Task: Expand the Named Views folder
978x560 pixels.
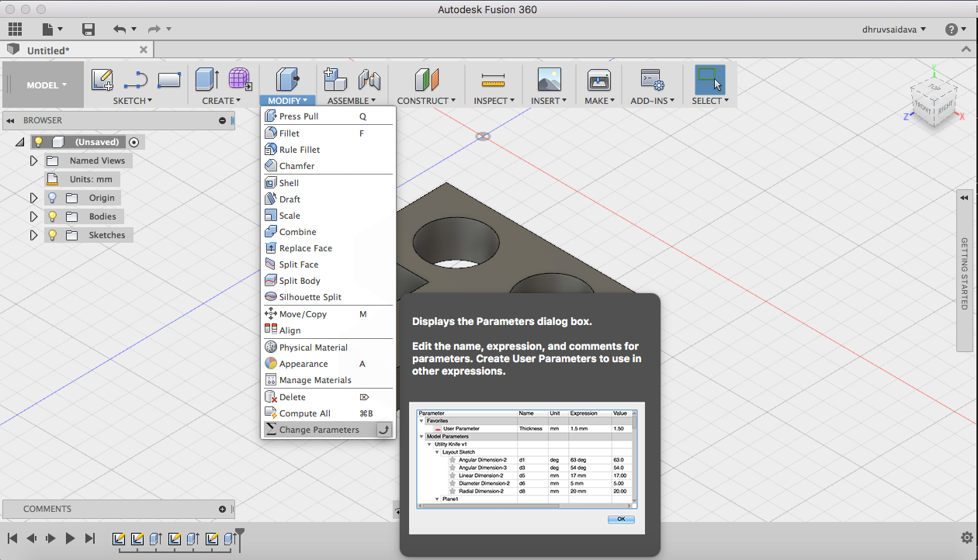Action: (x=33, y=161)
